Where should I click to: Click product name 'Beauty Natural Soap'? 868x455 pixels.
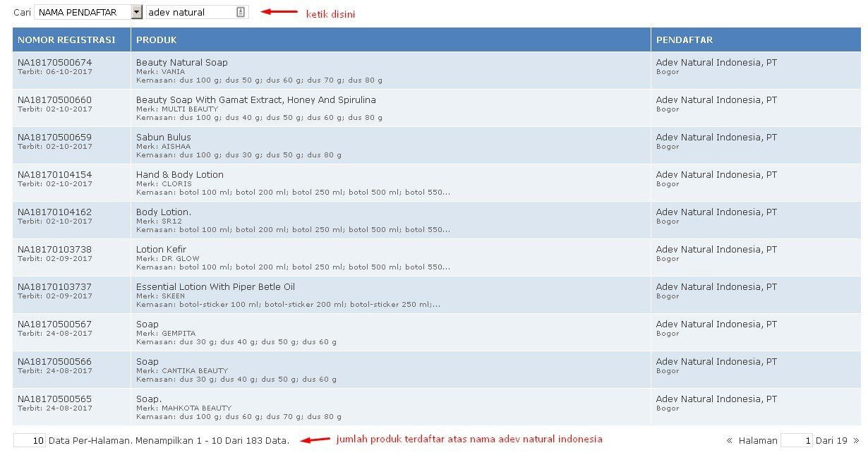(x=182, y=63)
